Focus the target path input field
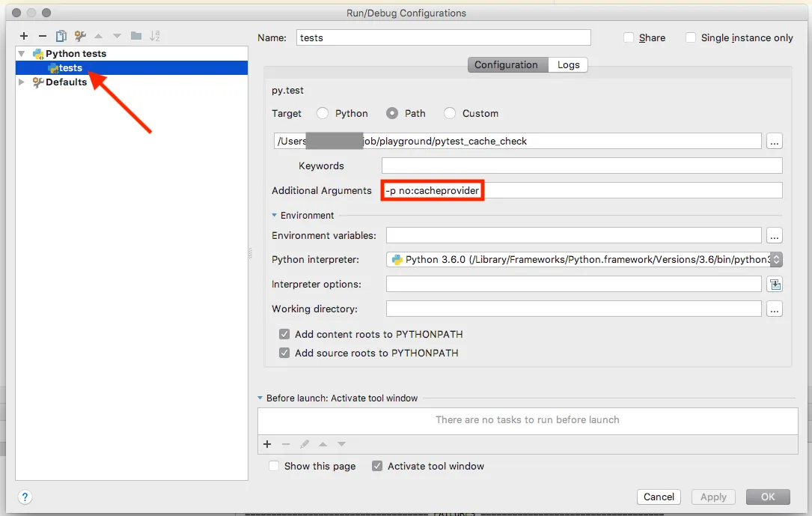Viewport: 812px width, 516px height. pyautogui.click(x=517, y=141)
